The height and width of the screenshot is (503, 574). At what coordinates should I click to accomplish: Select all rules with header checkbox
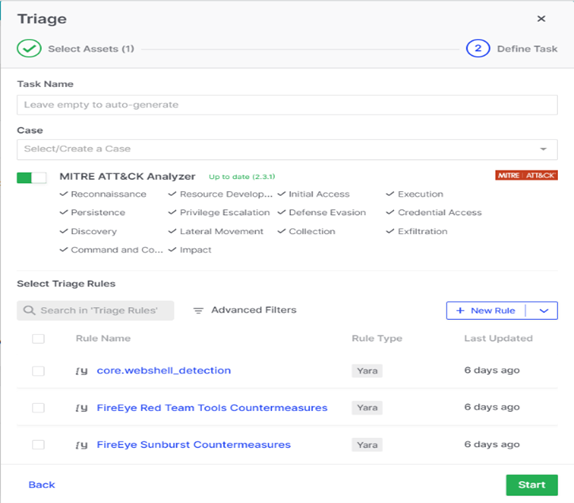click(x=38, y=339)
